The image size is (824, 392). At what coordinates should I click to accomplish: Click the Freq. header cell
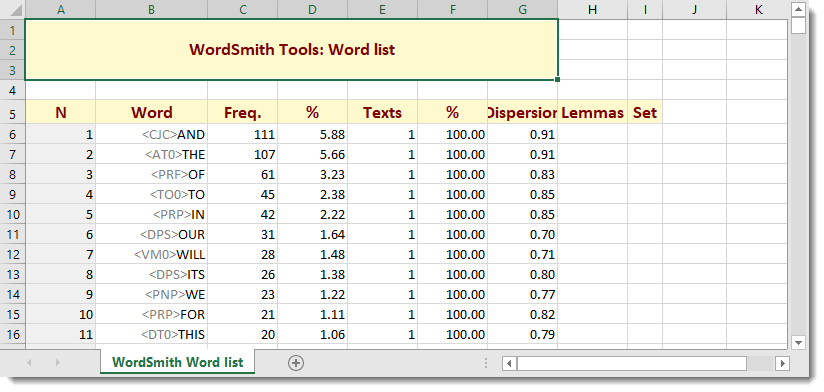[242, 112]
